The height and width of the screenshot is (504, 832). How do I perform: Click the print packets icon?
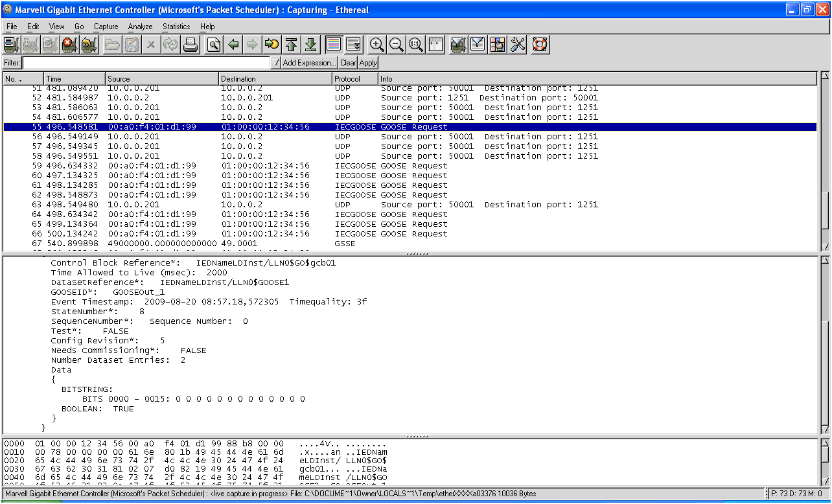[x=191, y=45]
